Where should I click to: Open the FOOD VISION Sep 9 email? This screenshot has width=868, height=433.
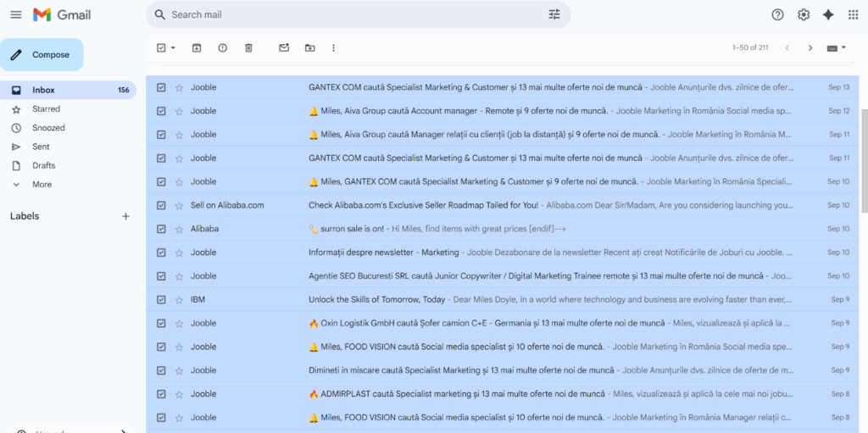pyautogui.click(x=503, y=347)
